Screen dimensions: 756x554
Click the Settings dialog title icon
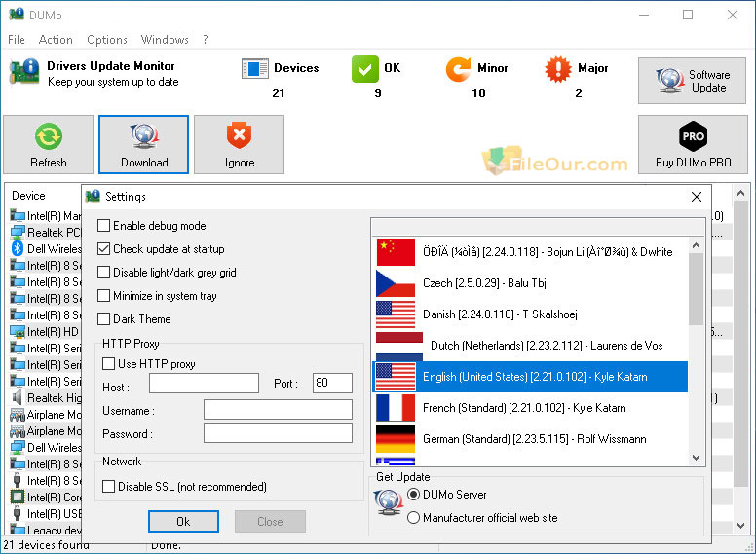click(93, 196)
